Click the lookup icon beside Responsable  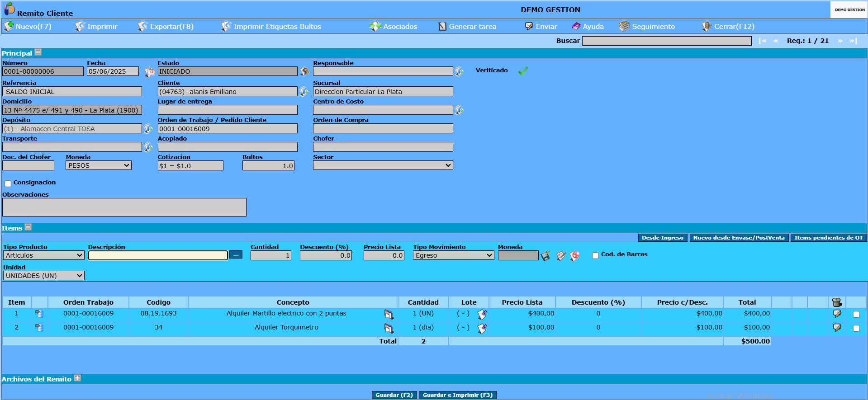[459, 71]
